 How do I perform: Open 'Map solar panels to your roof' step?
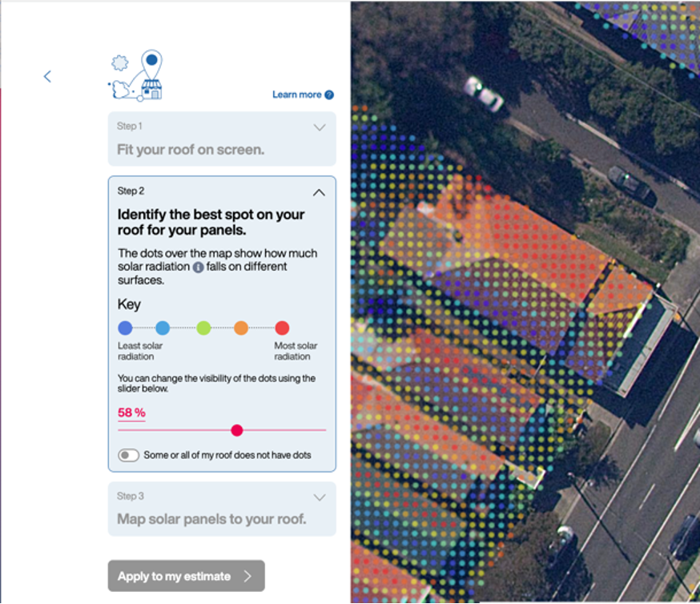click(222, 509)
